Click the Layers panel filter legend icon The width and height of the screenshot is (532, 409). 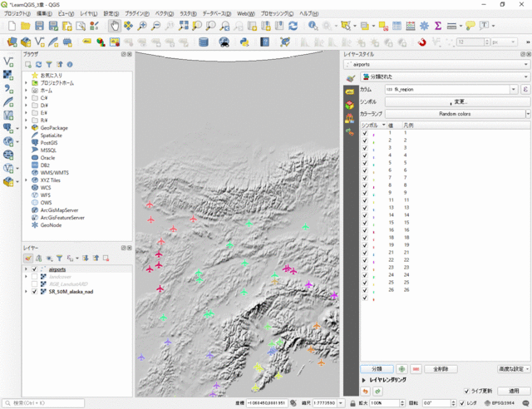tap(59, 259)
